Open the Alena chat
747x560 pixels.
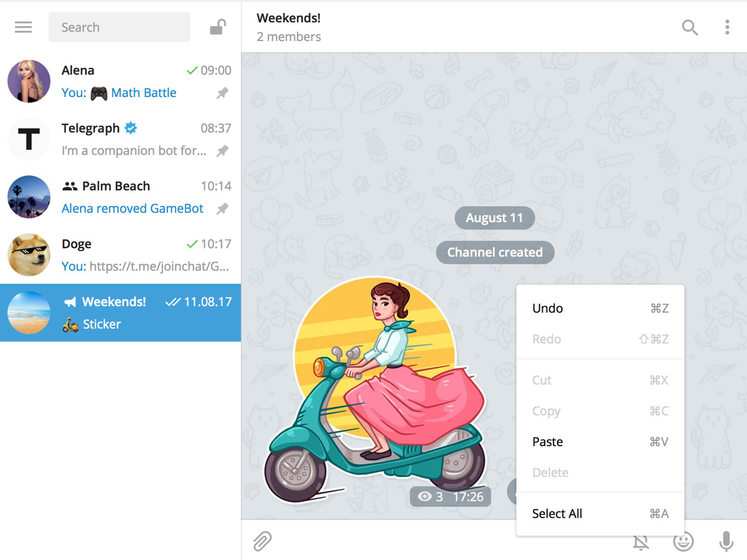click(x=120, y=82)
